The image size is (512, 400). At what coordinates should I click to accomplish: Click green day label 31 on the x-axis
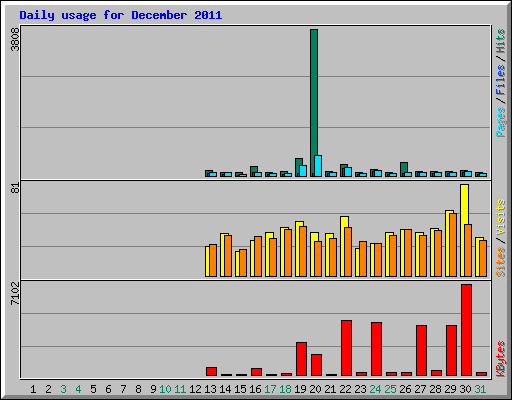pyautogui.click(x=480, y=389)
